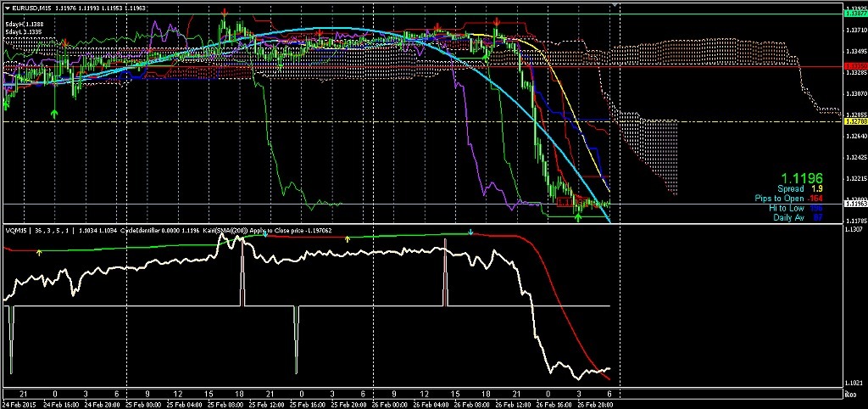Viewport: 868px width, 409px height.
Task: Click the red down arrow at main chart's highest peak
Action: (x=224, y=13)
